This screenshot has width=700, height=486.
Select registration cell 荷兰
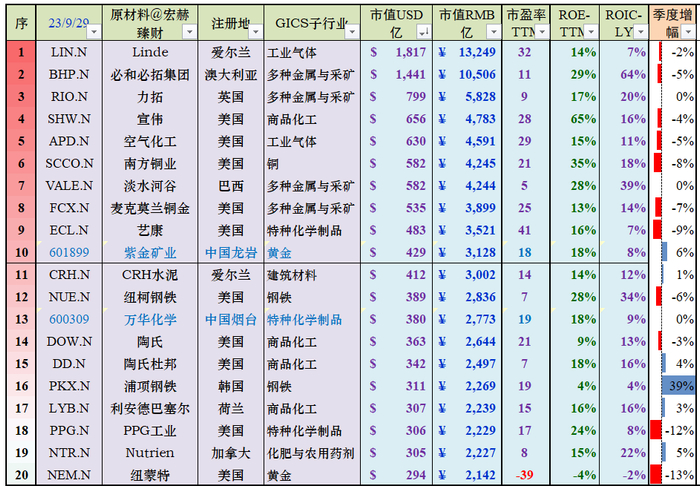pos(231,408)
